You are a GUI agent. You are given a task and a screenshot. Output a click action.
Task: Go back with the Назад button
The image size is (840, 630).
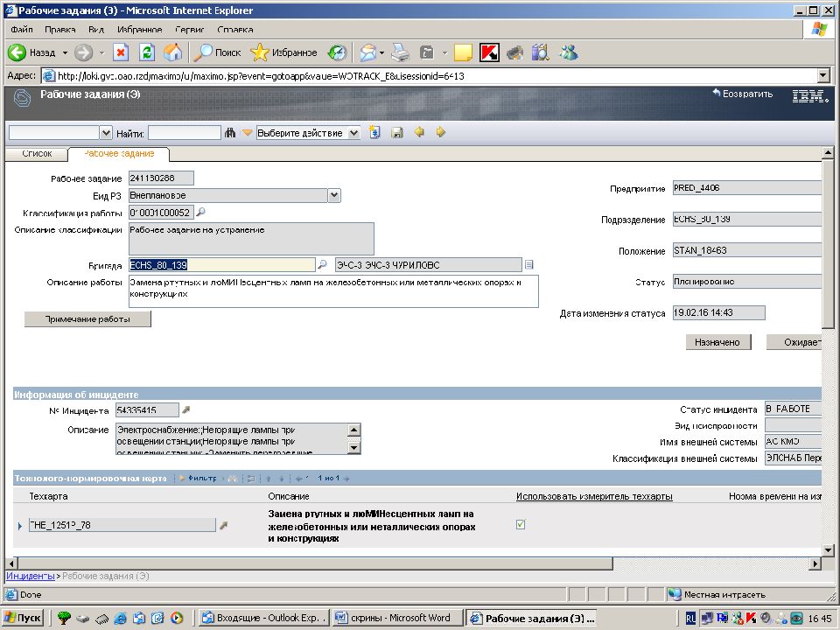coord(32,52)
